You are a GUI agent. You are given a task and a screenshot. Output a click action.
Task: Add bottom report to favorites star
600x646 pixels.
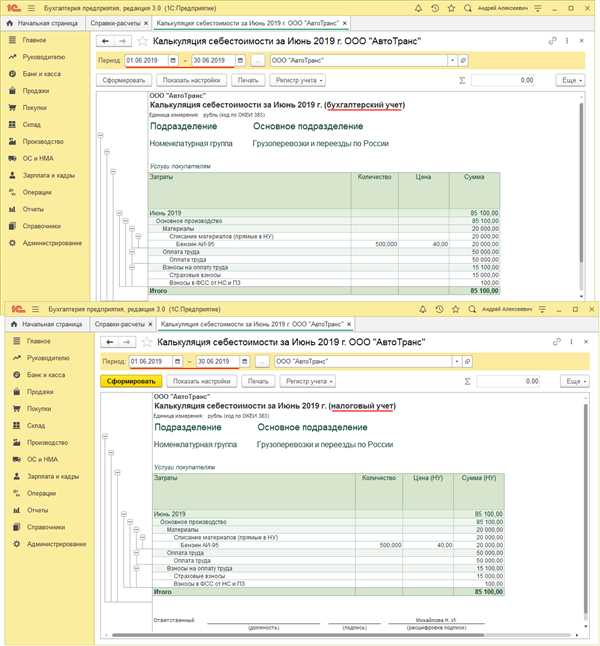point(147,342)
